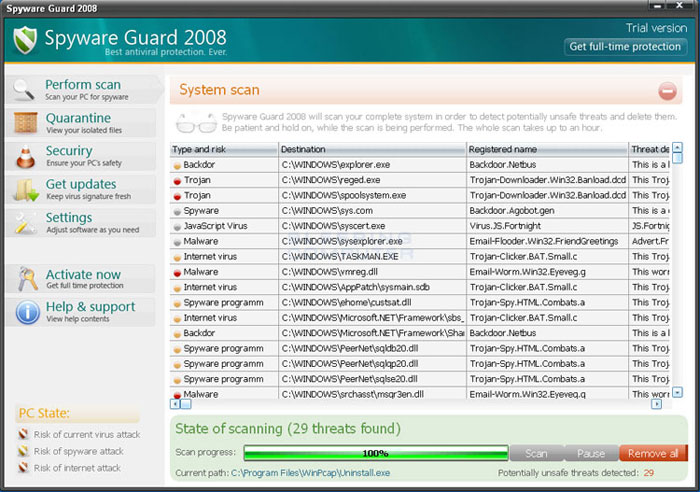Click status icon for Risk of spyware attack
700x492 pixels.
click(x=23, y=451)
